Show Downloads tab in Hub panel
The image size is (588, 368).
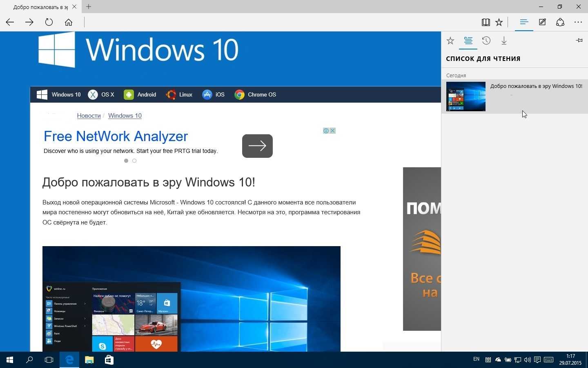(504, 40)
